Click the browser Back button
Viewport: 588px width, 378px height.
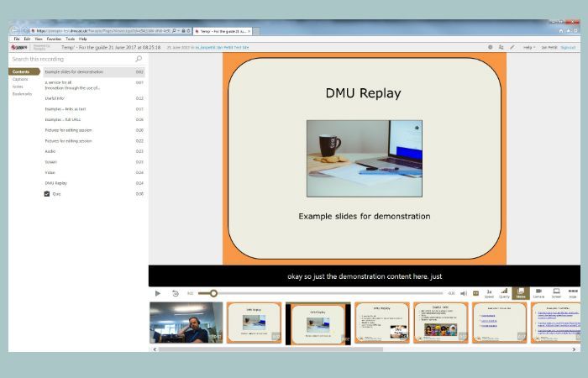click(x=14, y=30)
